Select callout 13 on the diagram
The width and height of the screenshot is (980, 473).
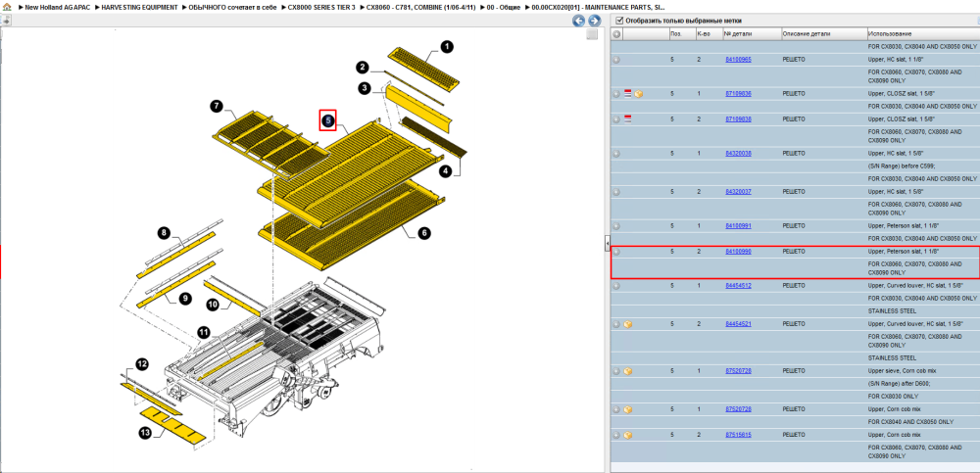(x=145, y=433)
